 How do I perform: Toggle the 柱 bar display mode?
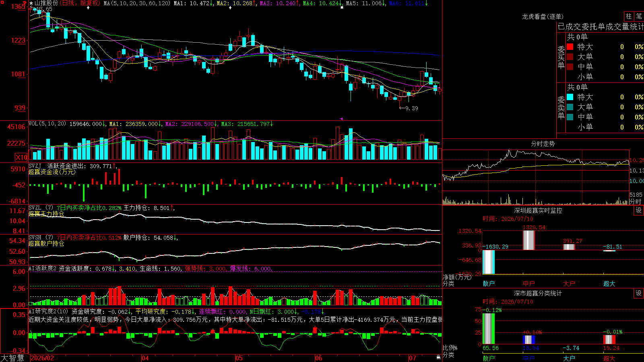tap(629, 16)
